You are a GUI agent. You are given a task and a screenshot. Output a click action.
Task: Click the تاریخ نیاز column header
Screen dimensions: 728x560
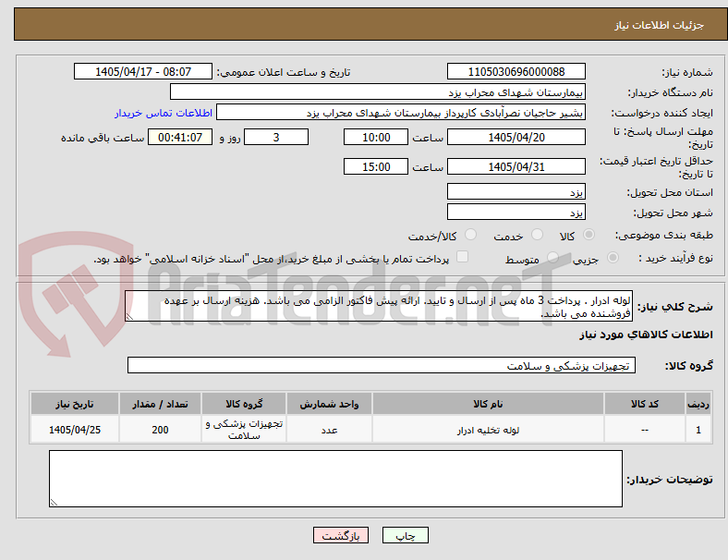coord(75,404)
